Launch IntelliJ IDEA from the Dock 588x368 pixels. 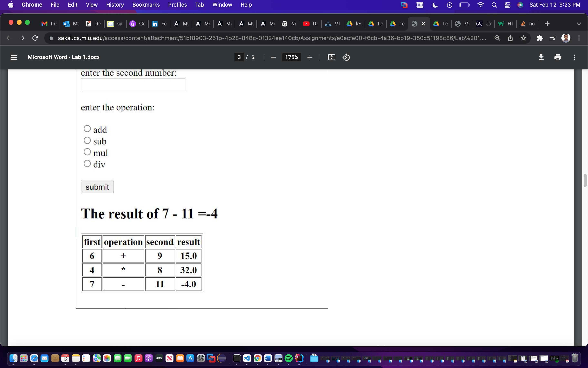click(x=299, y=358)
